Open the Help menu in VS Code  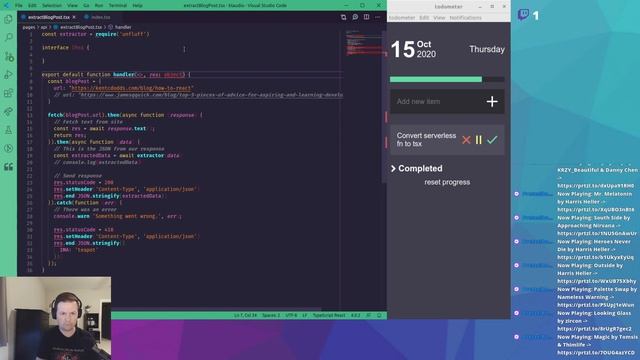[x=138, y=5]
